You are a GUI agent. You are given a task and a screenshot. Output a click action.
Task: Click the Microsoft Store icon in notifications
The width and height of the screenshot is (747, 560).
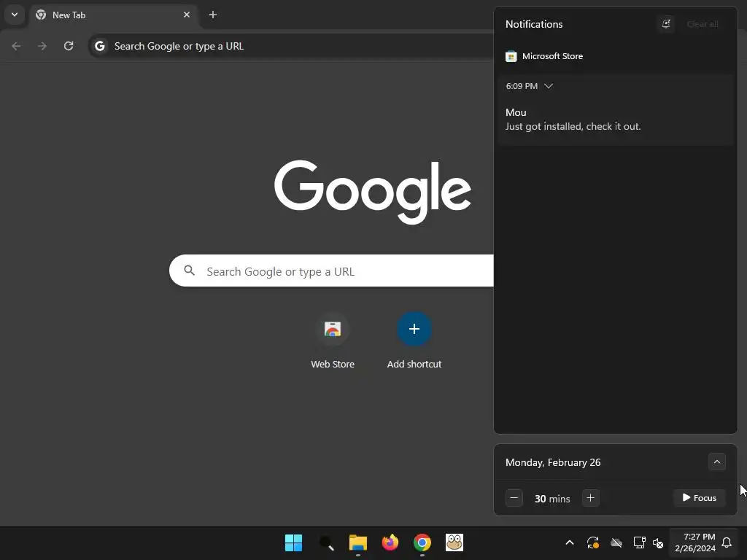511,56
